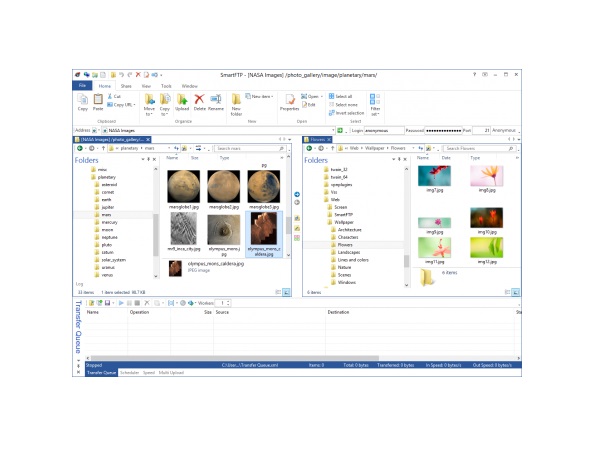
Task: Click up-folder arrow in Flowers pane
Action: pyautogui.click(x=332, y=148)
